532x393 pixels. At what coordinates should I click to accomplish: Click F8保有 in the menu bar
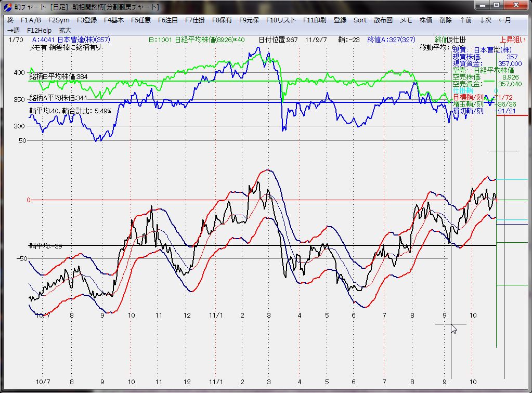click(222, 20)
